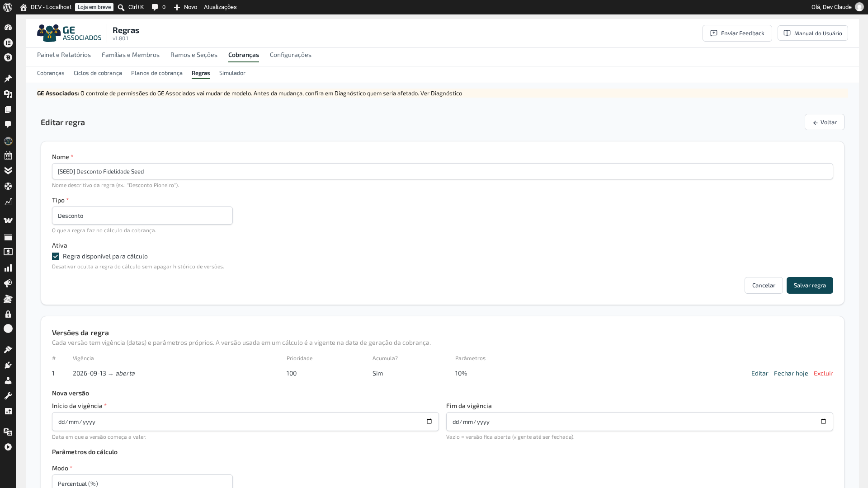The width and height of the screenshot is (868, 488).
Task: Open the Appearance paintbrush icon
Action: [x=8, y=350]
